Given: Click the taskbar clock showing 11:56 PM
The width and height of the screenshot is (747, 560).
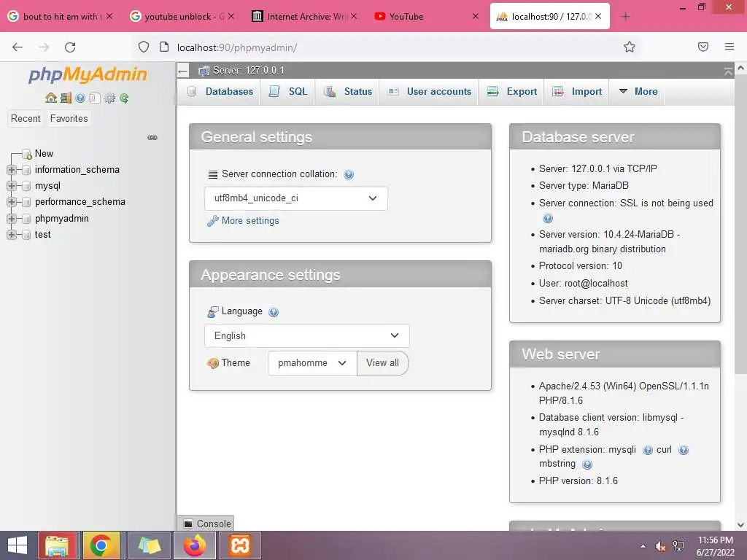Looking at the screenshot, I should pos(716,546).
